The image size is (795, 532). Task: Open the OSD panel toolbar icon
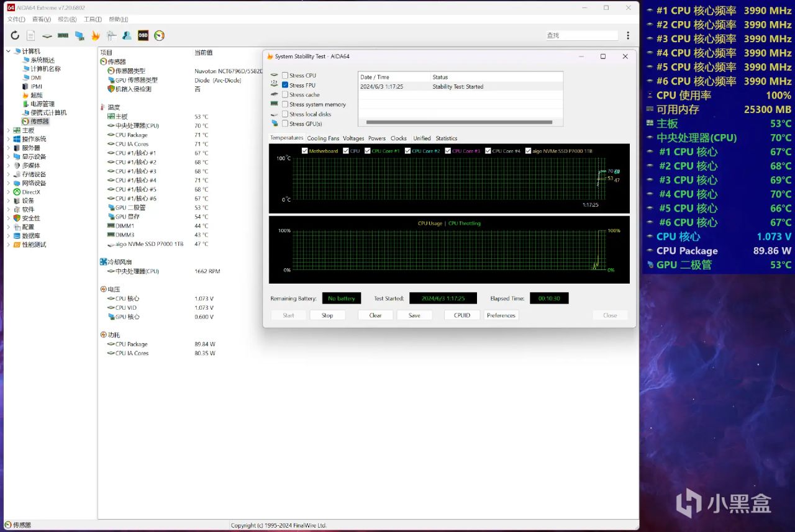point(143,36)
